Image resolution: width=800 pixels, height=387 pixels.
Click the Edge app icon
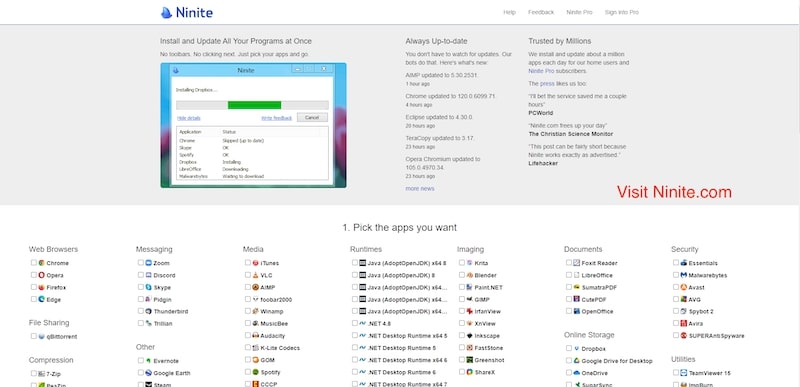coord(42,300)
